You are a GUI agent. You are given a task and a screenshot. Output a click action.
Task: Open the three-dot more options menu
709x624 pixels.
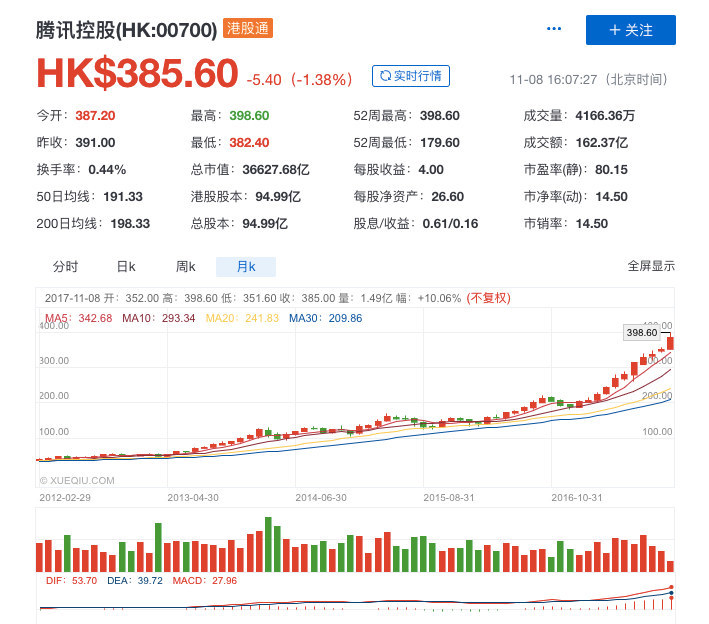pyautogui.click(x=553, y=29)
